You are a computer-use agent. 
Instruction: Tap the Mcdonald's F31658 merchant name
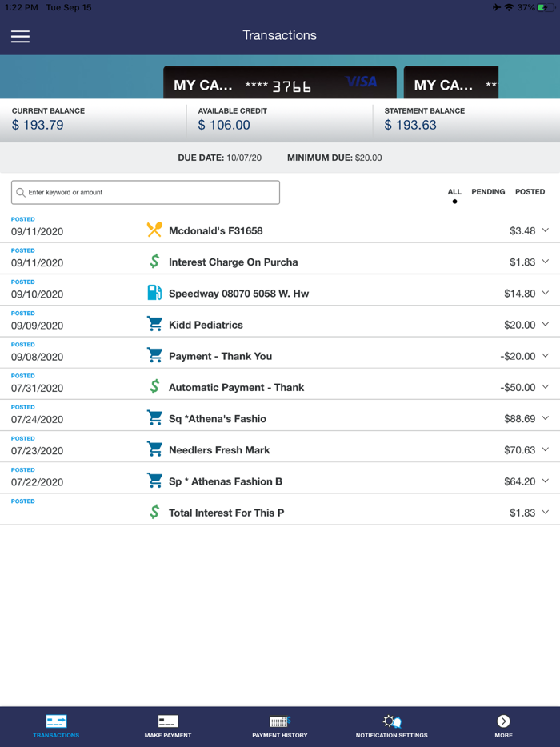point(215,230)
